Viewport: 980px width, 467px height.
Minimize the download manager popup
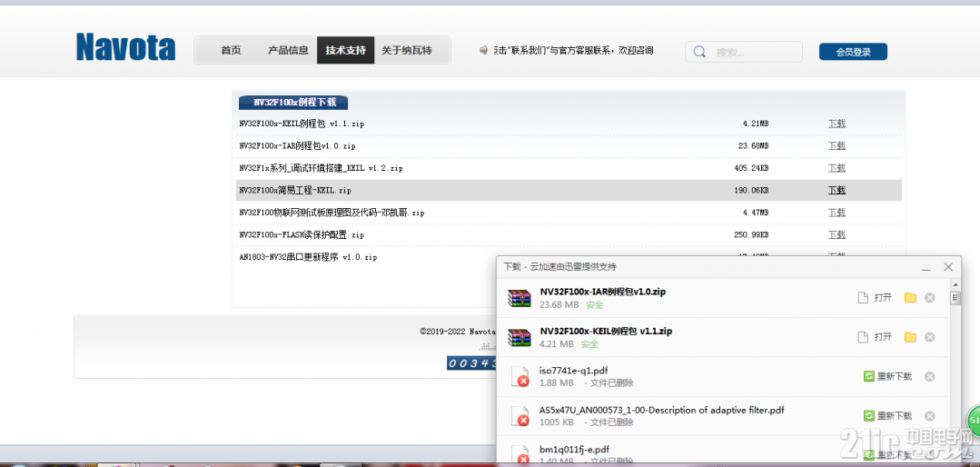click(x=926, y=268)
